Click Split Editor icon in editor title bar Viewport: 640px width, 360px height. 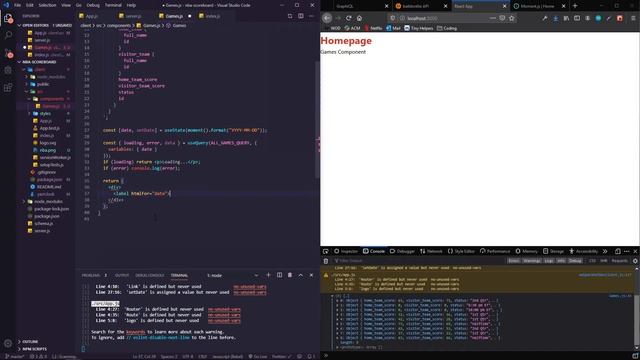click(301, 16)
